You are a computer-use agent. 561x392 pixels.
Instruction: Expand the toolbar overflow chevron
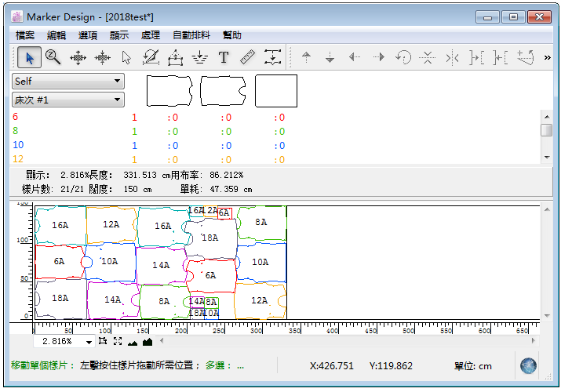click(x=548, y=57)
